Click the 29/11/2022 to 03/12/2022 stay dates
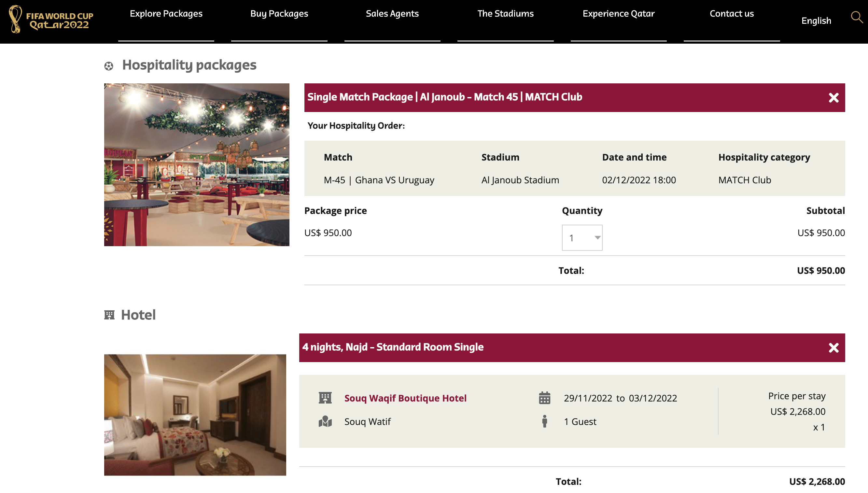Screen dimensions: 868x493 pyautogui.click(x=620, y=398)
